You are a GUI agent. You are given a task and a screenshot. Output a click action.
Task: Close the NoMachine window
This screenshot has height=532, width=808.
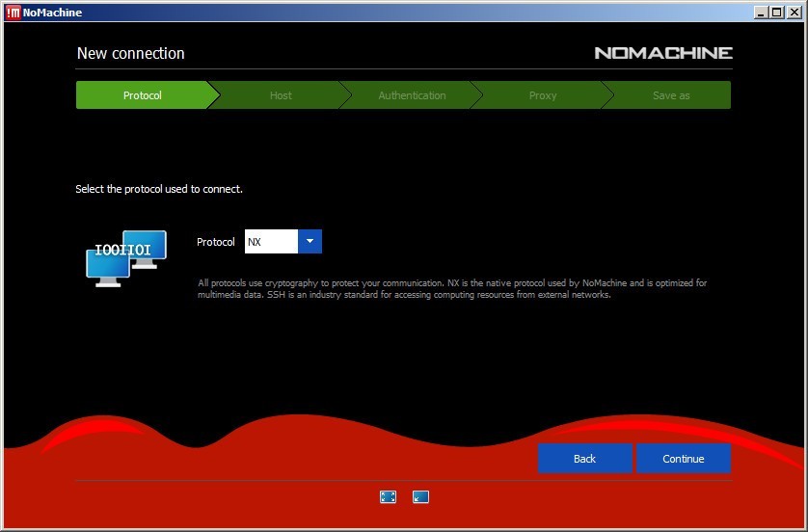coord(795,13)
